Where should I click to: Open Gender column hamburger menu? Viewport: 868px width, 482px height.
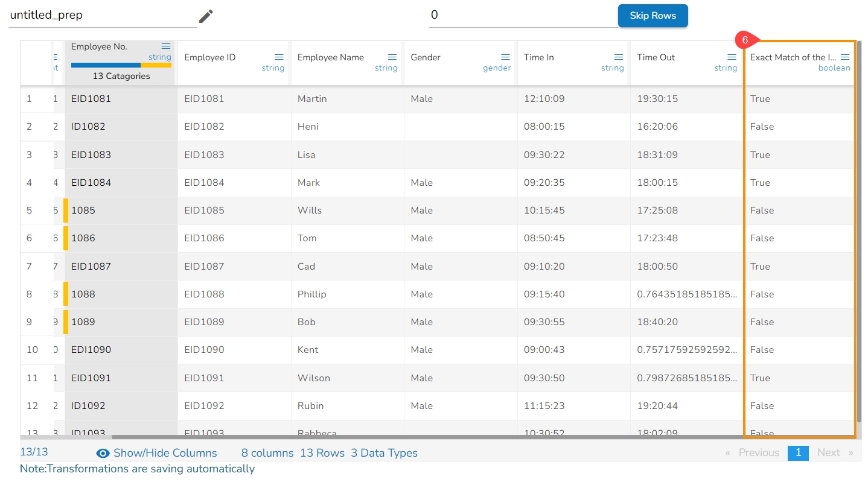pyautogui.click(x=505, y=57)
